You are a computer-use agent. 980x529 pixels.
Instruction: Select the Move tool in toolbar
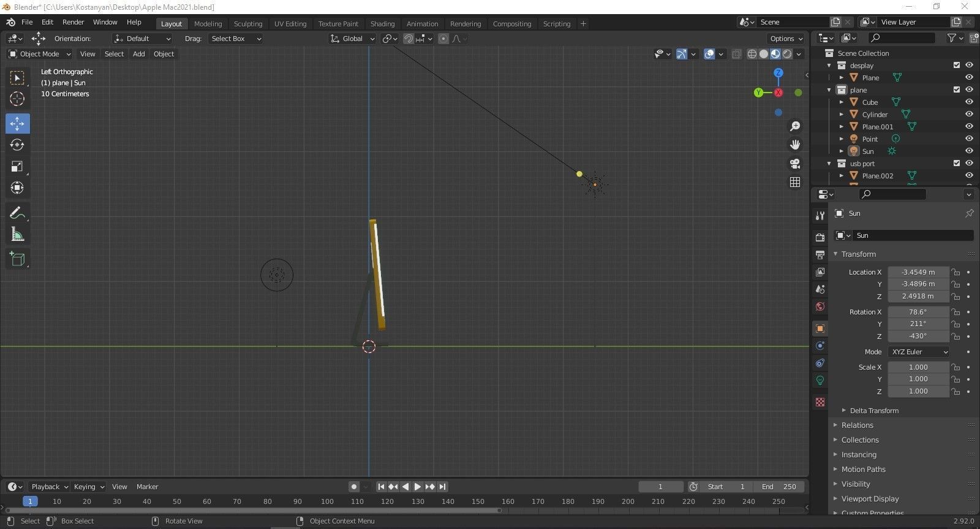point(17,124)
